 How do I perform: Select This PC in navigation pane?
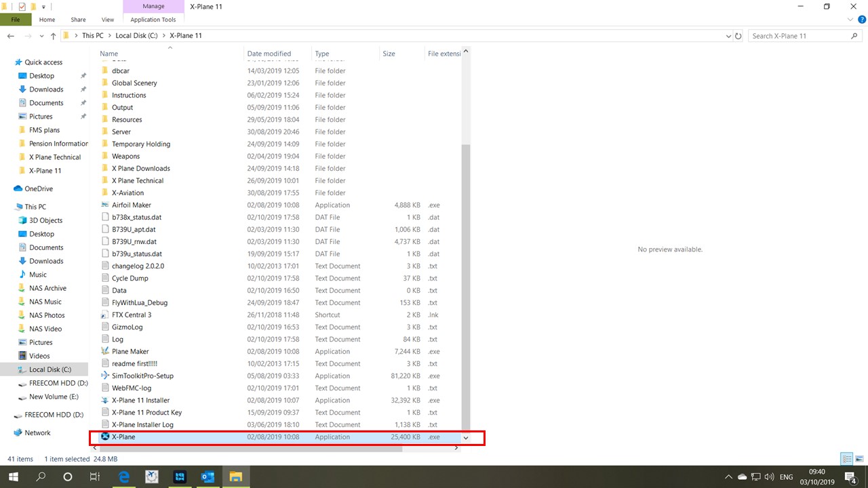(x=35, y=207)
